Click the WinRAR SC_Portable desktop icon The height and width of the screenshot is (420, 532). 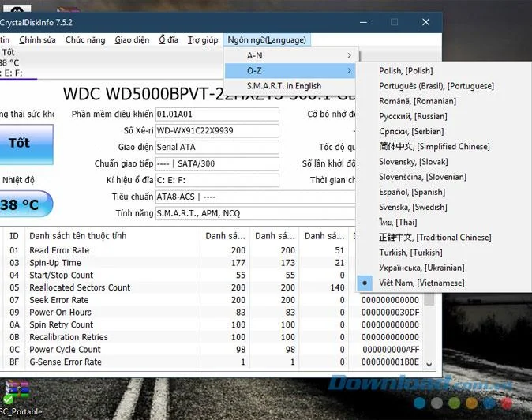point(17,397)
